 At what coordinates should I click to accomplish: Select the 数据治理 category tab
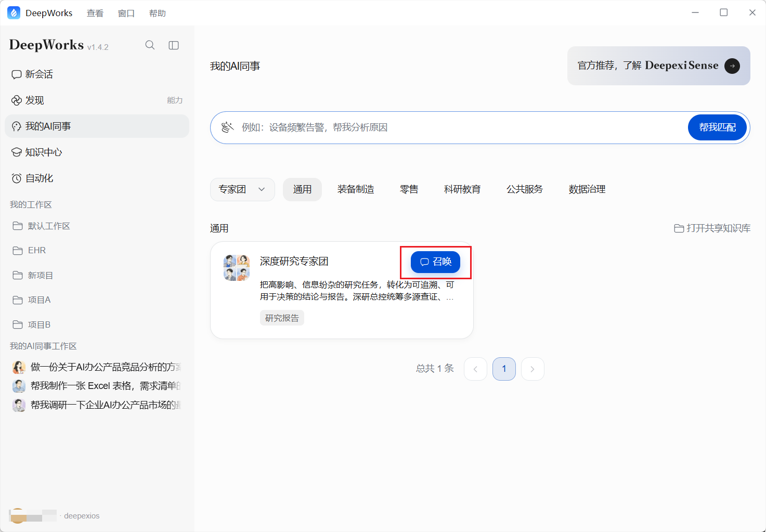click(x=587, y=189)
